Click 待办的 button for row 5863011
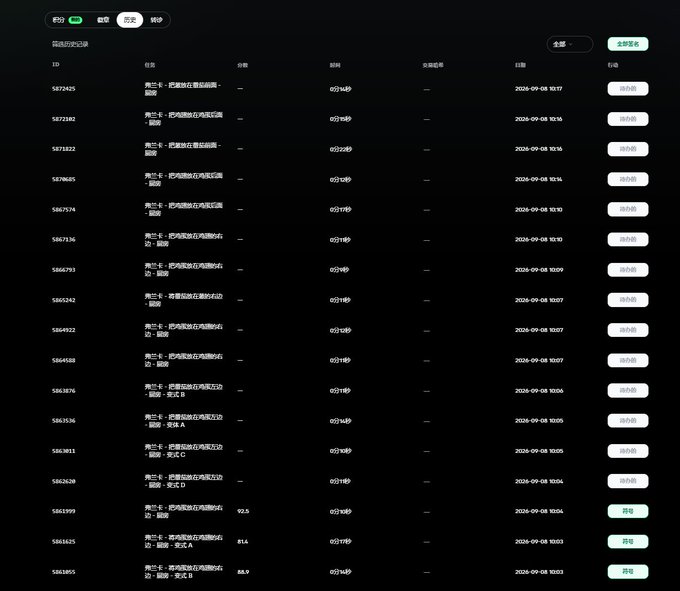 (x=628, y=451)
